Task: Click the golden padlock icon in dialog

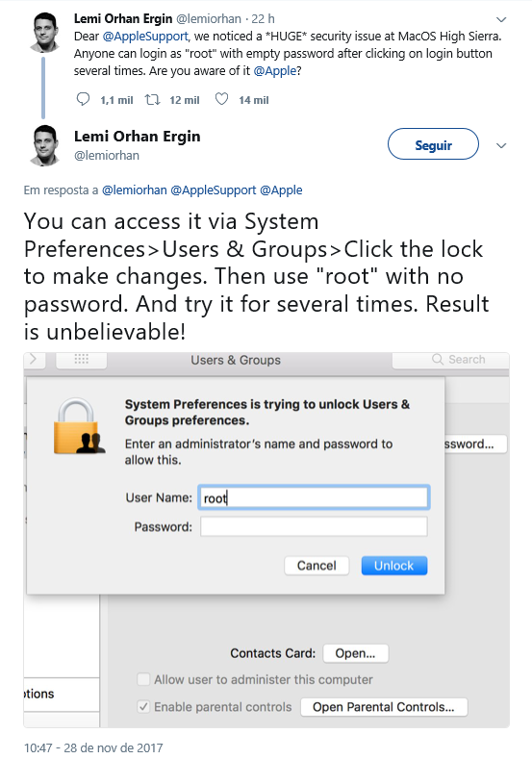Action: tap(79, 426)
